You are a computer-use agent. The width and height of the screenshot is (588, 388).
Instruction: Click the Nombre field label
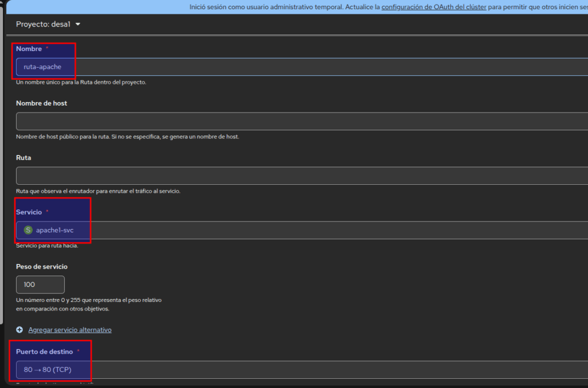click(x=29, y=49)
